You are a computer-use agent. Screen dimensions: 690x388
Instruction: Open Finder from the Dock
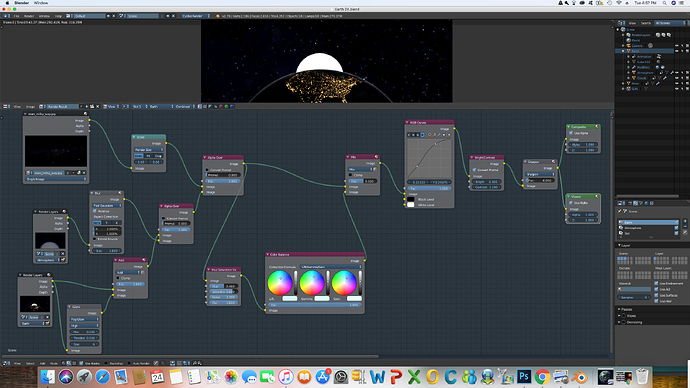click(x=48, y=377)
